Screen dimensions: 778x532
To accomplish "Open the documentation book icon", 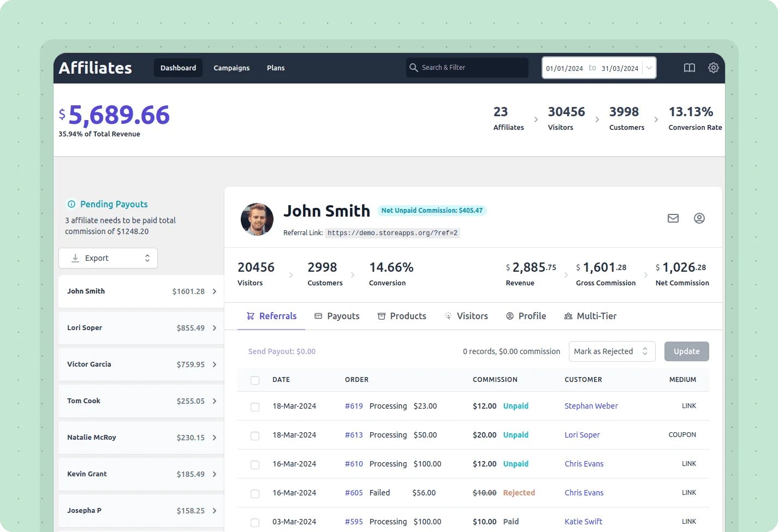I will [x=690, y=68].
